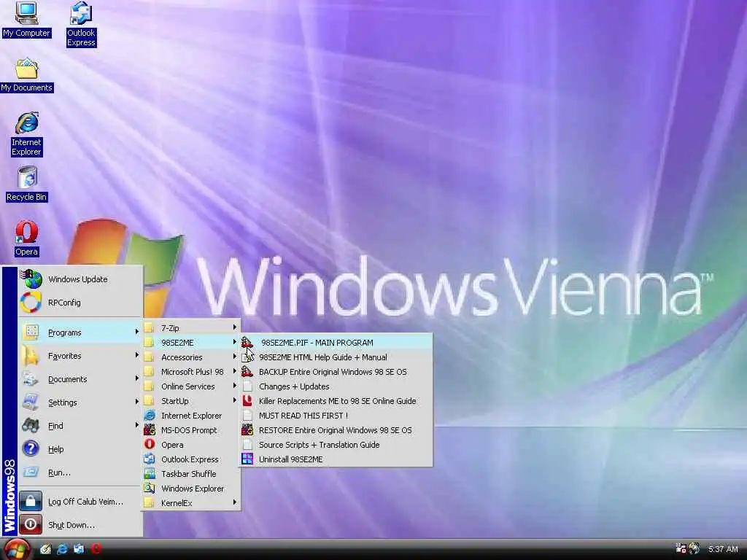Click the Outlook Express label in Programs menu
The height and width of the screenshot is (560, 747).
pos(190,459)
